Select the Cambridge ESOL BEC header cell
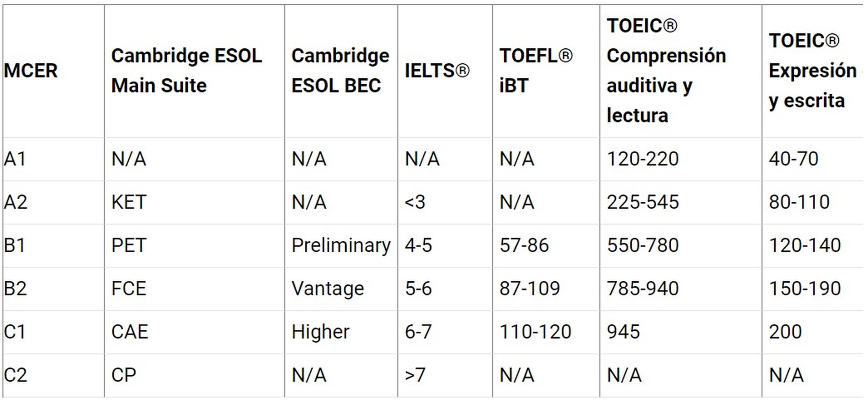Image resolution: width=868 pixels, height=410 pixels. point(340,71)
